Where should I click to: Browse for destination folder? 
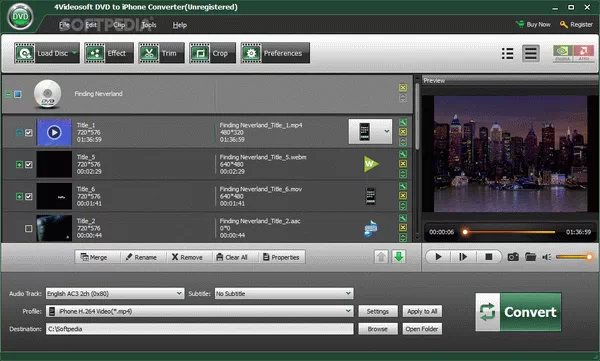click(x=378, y=329)
